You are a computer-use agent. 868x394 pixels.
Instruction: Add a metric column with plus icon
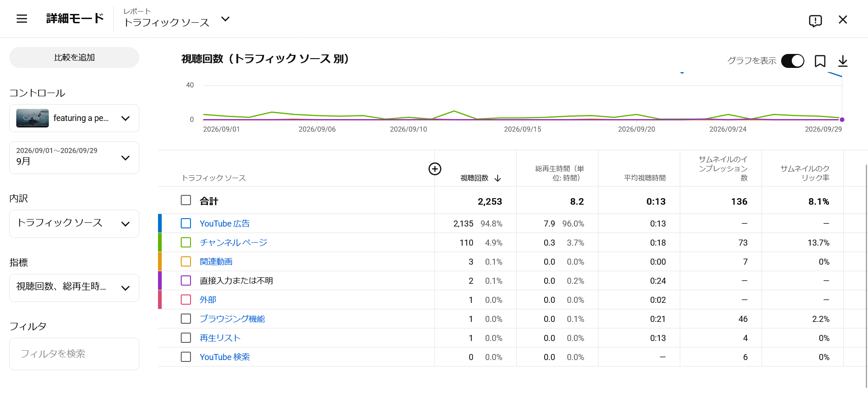point(435,169)
